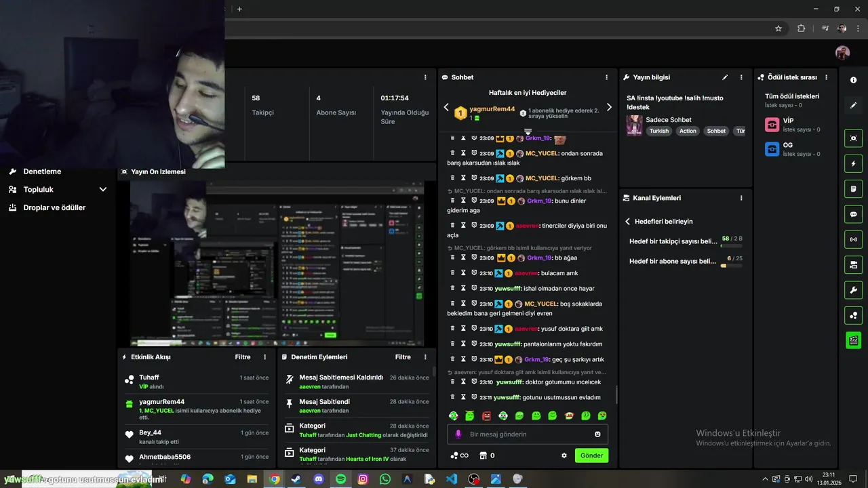The height and width of the screenshot is (488, 868).
Task: Click the VİP reward pink icon
Action: click(x=772, y=125)
